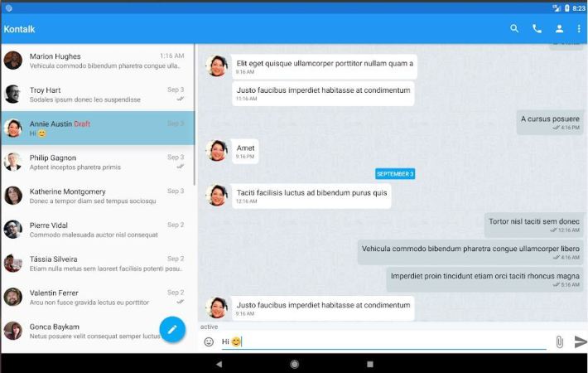
Task: Click the message text field containing Hi
Action: [x=383, y=342]
